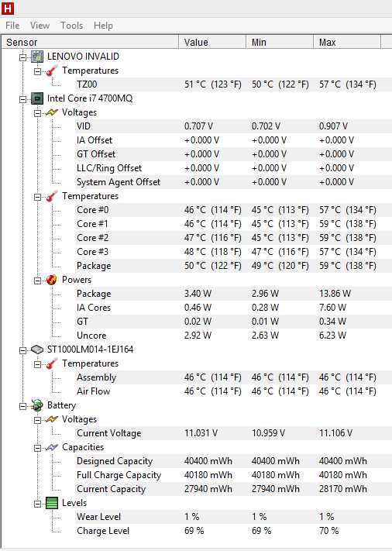
Task: Open the File menu
Action: coord(12,26)
